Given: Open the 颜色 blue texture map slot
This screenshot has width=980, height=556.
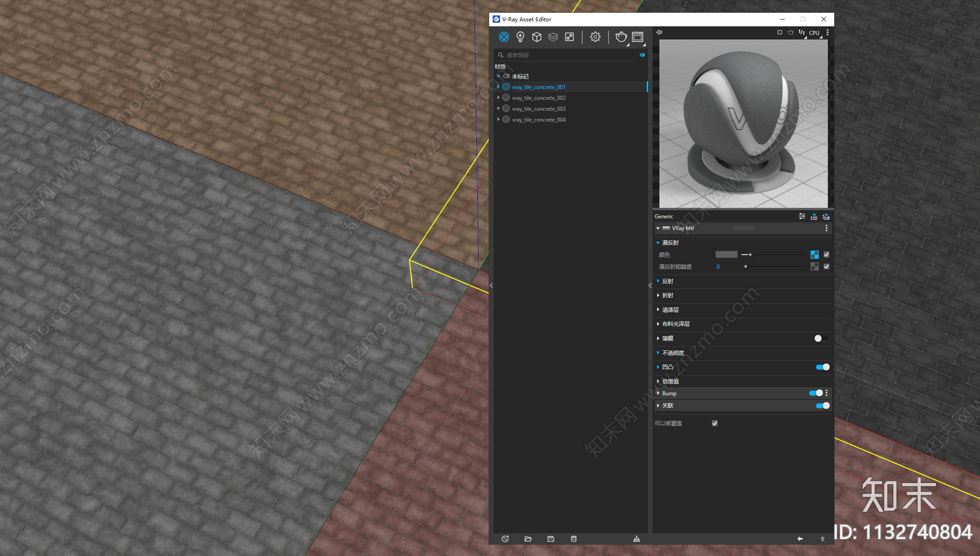Looking at the screenshot, I should tap(815, 254).
